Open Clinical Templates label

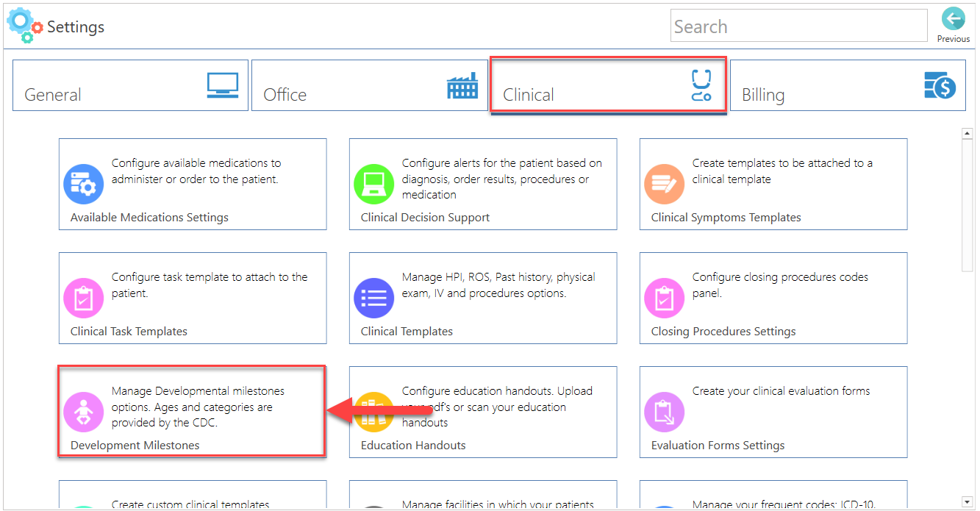coord(407,332)
